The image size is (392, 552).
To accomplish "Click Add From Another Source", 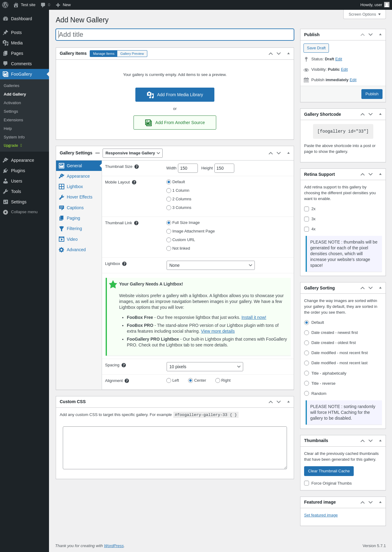I will click(175, 123).
